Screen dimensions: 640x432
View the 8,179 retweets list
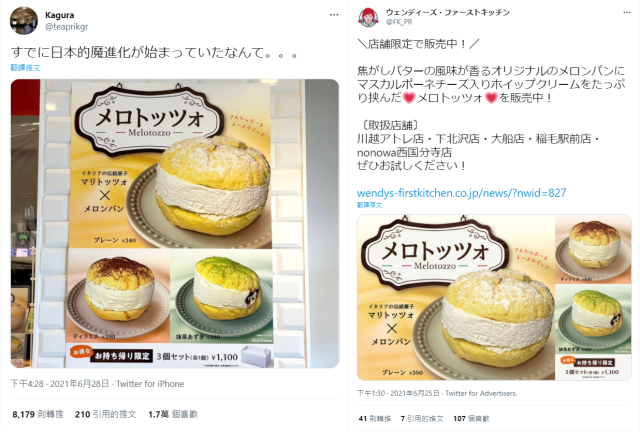(x=38, y=414)
